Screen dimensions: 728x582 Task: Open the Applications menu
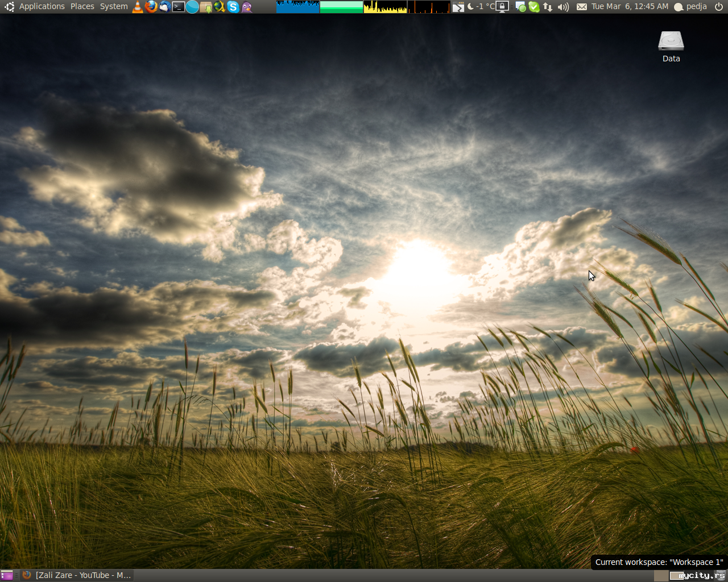coord(42,6)
